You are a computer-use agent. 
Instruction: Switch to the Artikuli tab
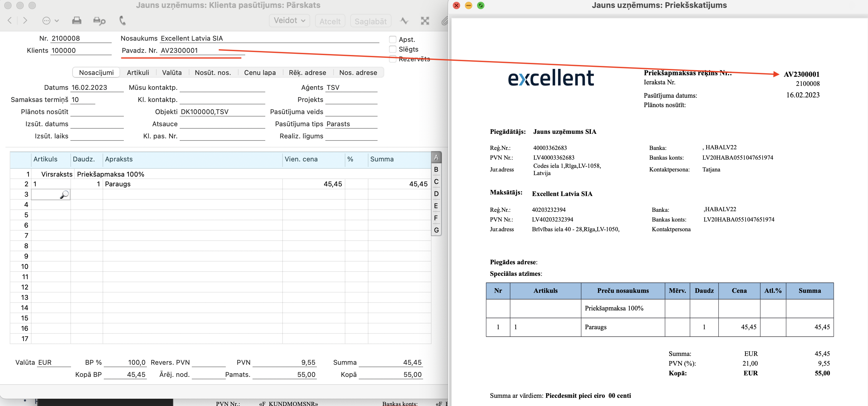(138, 73)
